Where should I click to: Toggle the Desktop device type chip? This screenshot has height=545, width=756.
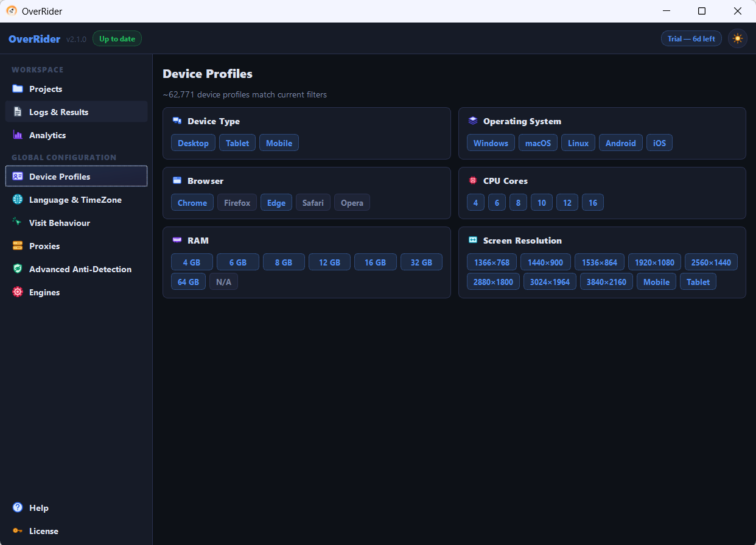(193, 143)
